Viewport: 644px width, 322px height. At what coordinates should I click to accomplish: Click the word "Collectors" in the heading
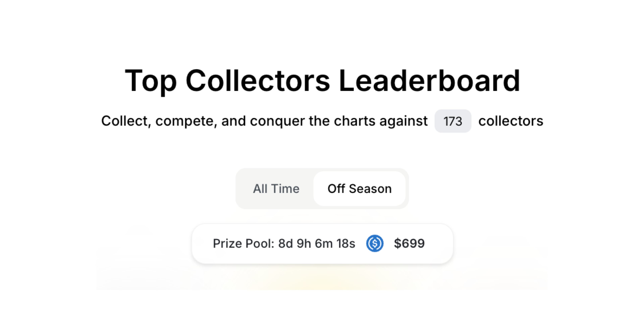[x=258, y=80]
